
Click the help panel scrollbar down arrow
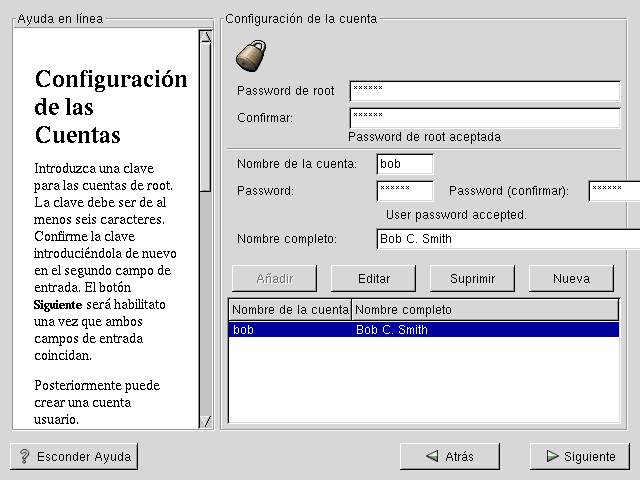[x=205, y=421]
